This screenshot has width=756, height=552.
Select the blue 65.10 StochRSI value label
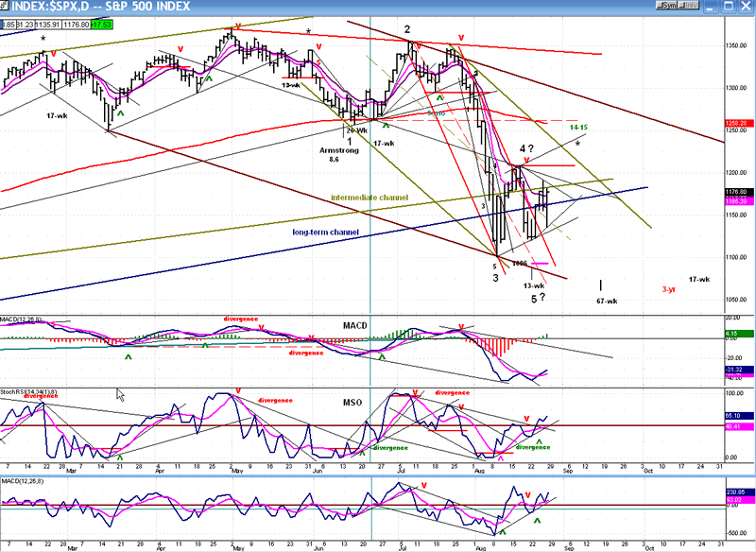pos(739,415)
